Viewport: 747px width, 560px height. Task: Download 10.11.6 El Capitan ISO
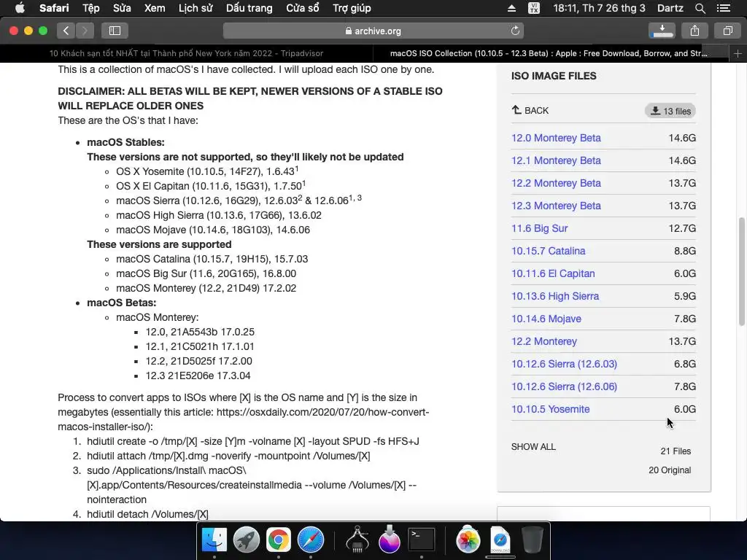(x=553, y=273)
